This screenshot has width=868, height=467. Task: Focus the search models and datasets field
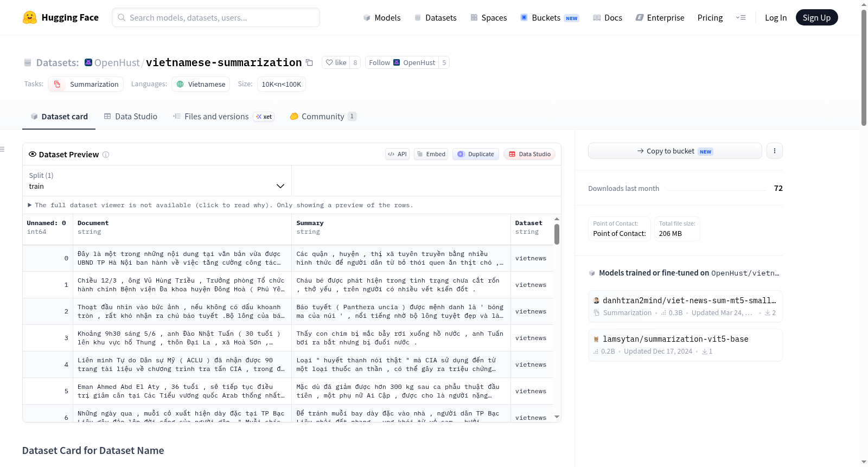click(x=216, y=17)
